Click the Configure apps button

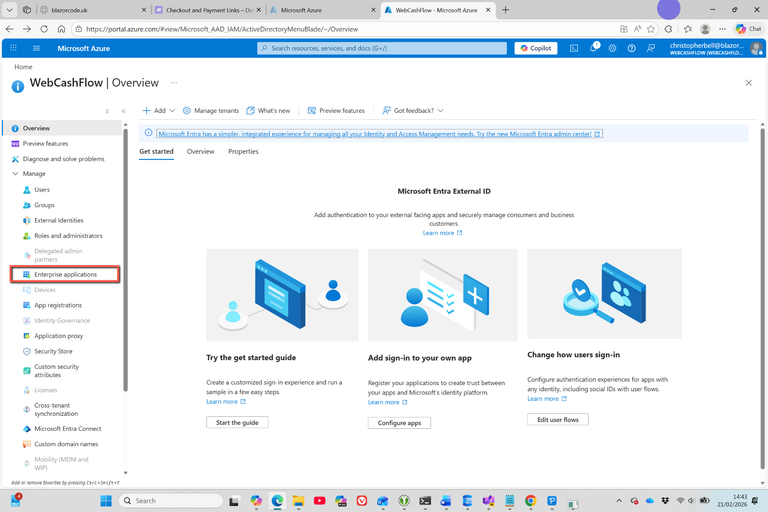click(x=399, y=423)
